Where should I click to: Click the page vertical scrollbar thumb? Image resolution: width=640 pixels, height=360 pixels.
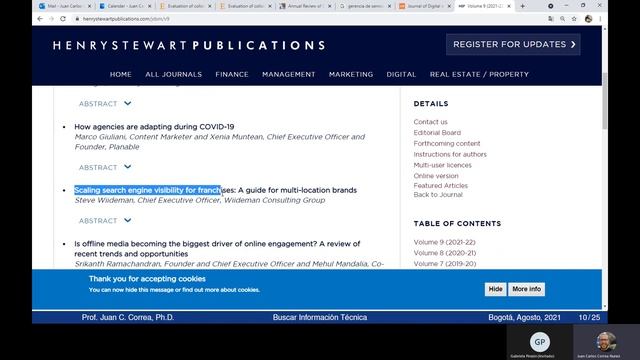point(604,101)
